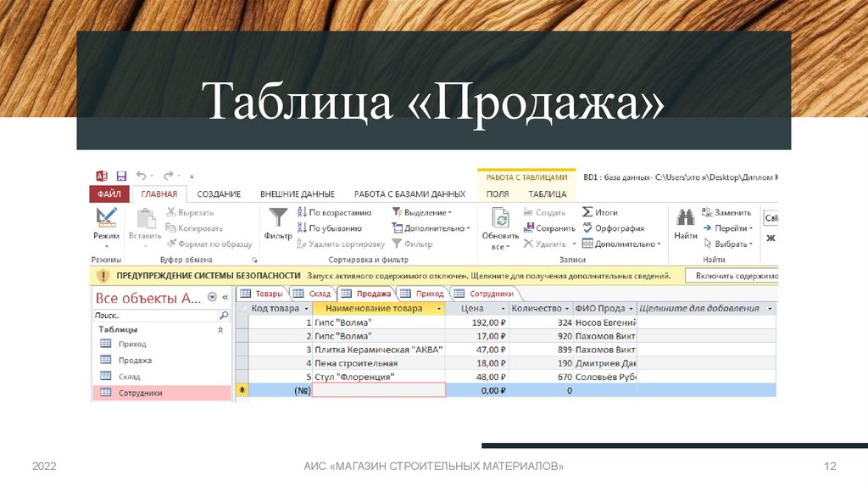
Task: Open the Цена column dropdown
Action: click(x=504, y=309)
